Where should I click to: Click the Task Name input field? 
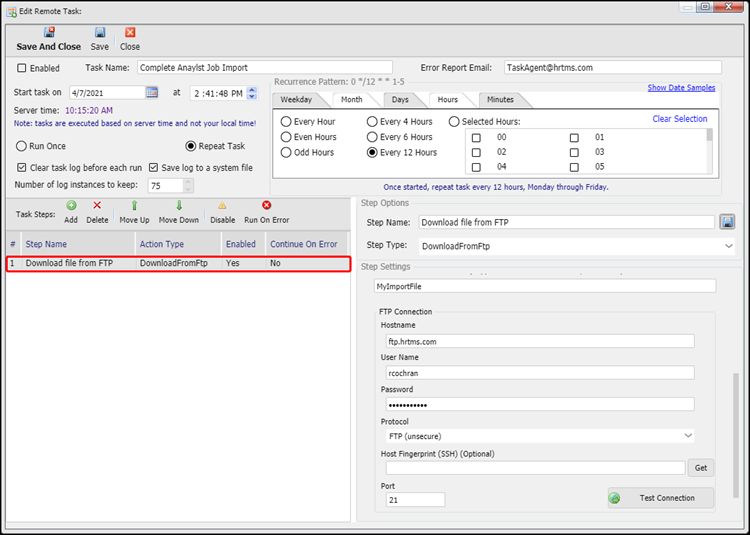point(265,67)
